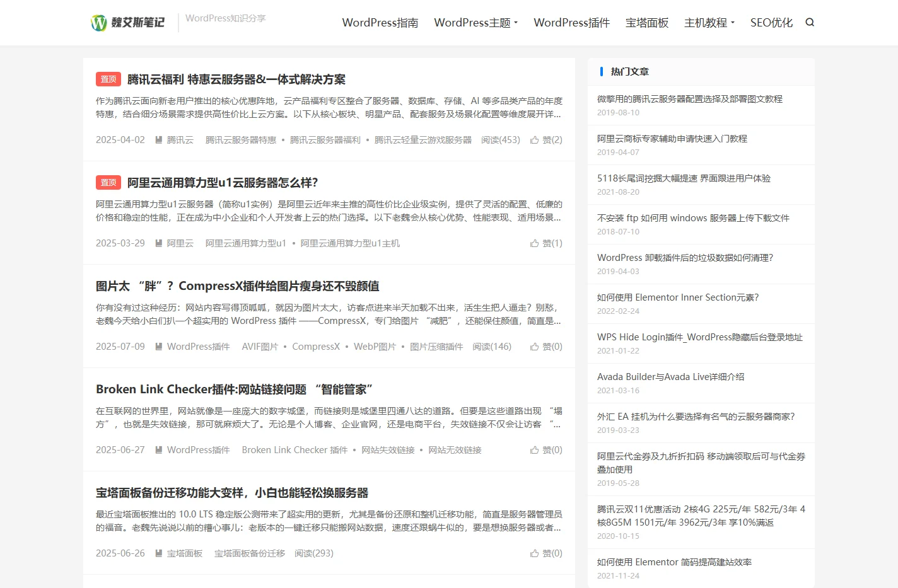Click the CompressX tag

tap(316, 347)
